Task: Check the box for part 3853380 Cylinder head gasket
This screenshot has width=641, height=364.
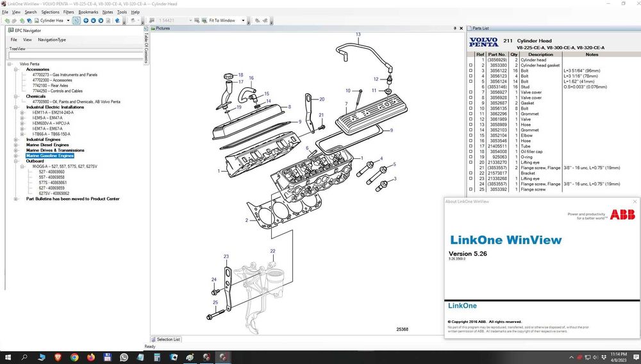Action: pos(470,65)
